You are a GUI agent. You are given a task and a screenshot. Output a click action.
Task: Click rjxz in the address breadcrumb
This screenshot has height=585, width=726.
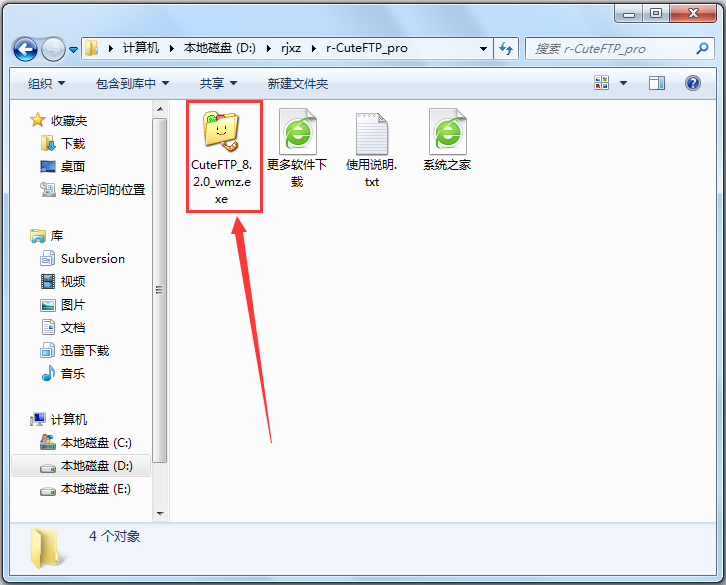point(291,48)
